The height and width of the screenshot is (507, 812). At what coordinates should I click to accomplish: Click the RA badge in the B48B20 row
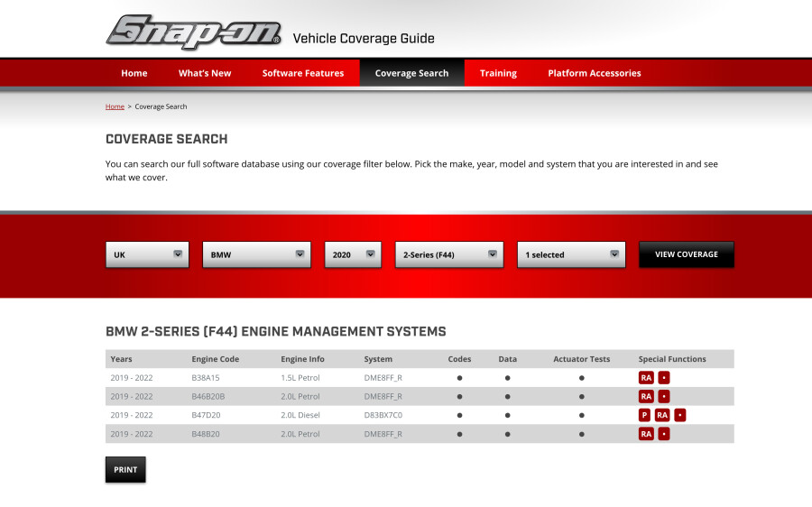point(646,434)
